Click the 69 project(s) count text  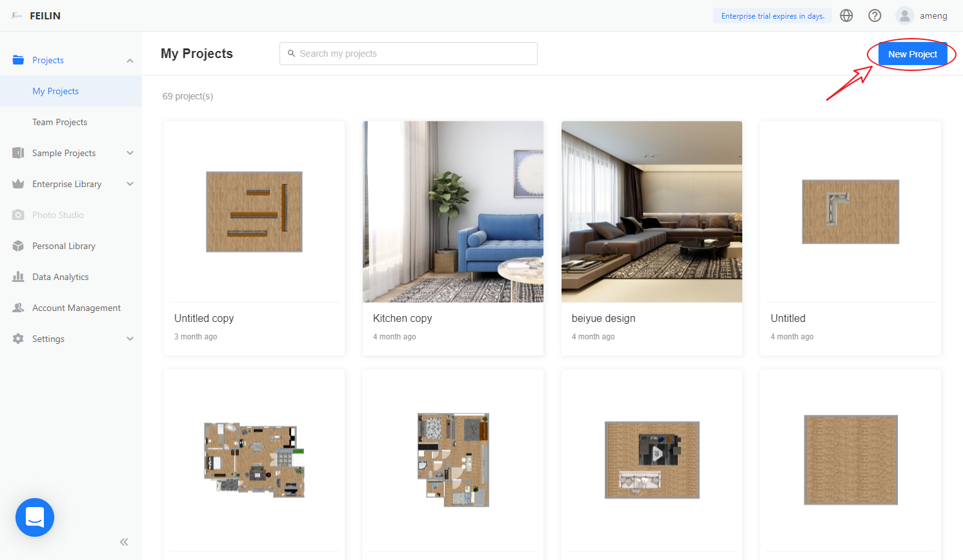pos(188,96)
